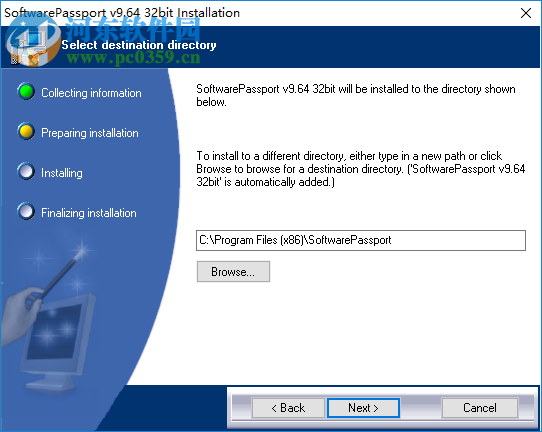Click the "Preparing installation" step label
The image size is (542, 432).
pos(90,133)
